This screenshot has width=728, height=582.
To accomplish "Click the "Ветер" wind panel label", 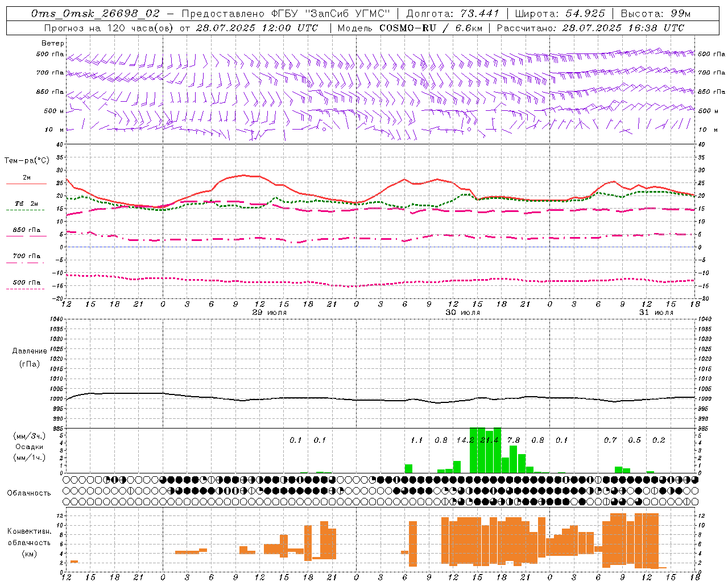I will pyautogui.click(x=53, y=43).
